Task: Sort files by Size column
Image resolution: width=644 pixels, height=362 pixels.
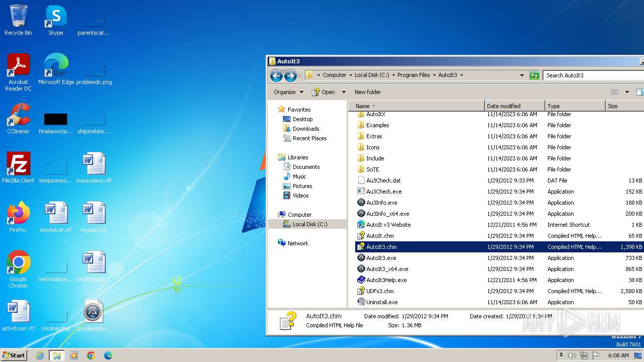Action: click(x=624, y=106)
